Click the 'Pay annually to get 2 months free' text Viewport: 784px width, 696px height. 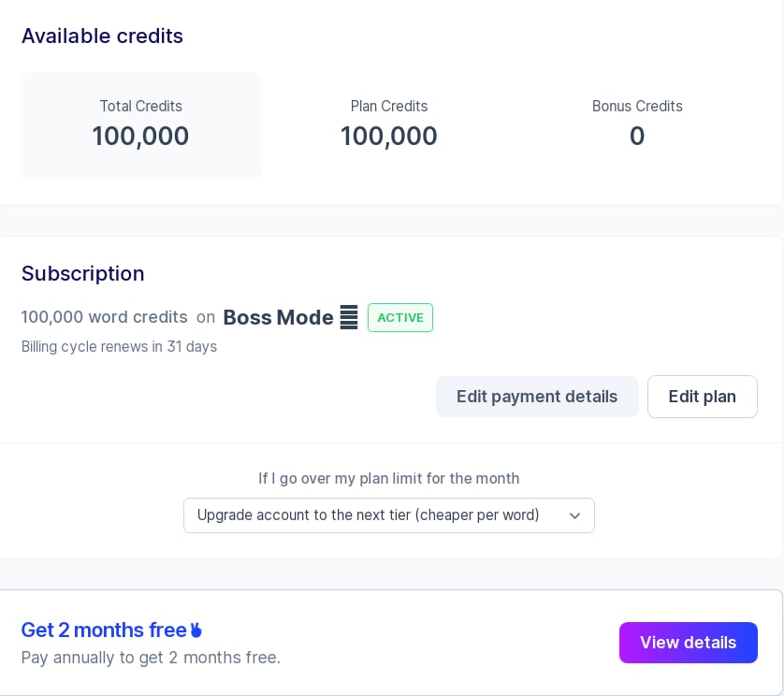coord(151,658)
